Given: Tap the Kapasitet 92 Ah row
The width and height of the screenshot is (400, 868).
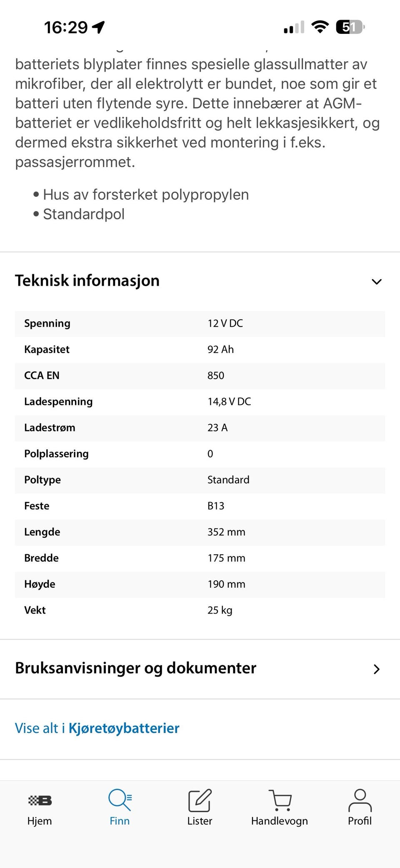Looking at the screenshot, I should 200,350.
